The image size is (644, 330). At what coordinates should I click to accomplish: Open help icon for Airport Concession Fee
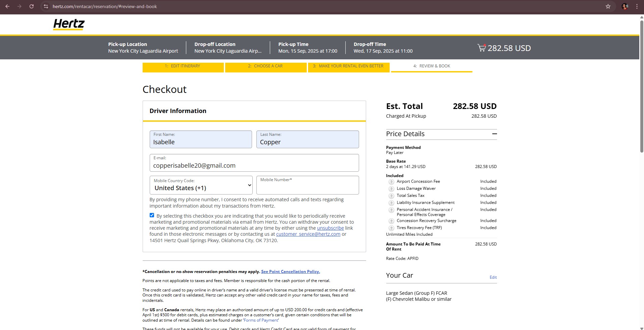click(391, 182)
